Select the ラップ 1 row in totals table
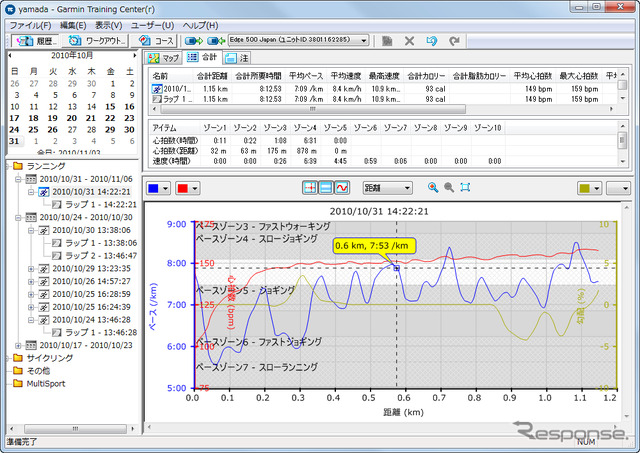 (x=384, y=99)
